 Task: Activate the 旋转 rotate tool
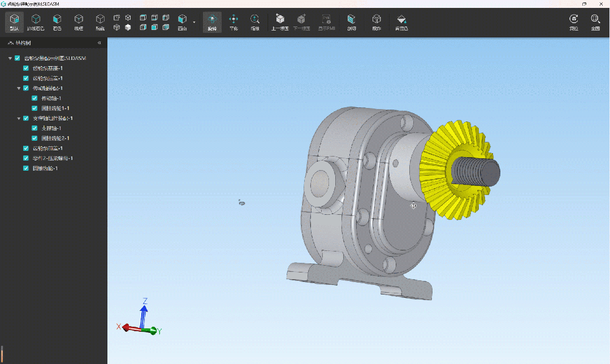coord(212,22)
